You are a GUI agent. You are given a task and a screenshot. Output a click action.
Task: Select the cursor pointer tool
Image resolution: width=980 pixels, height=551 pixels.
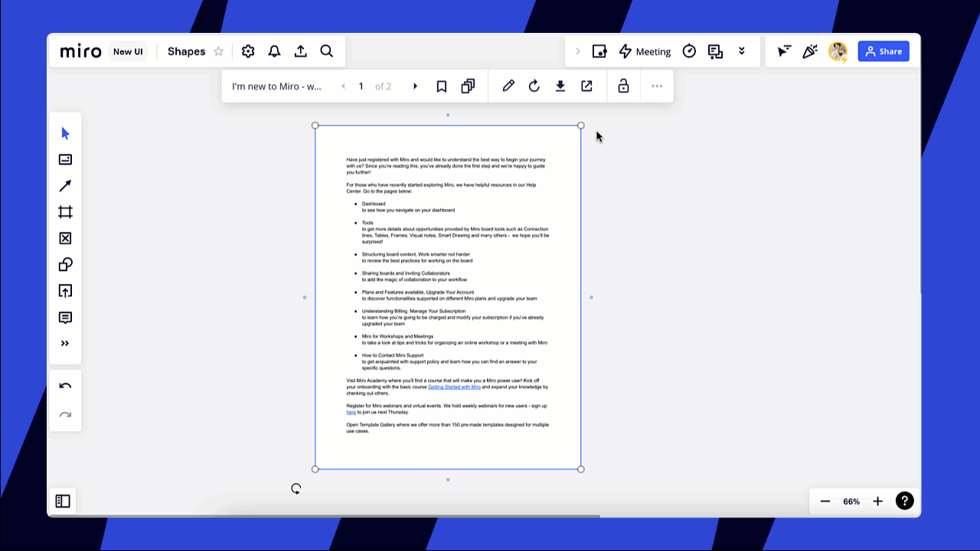pos(65,134)
